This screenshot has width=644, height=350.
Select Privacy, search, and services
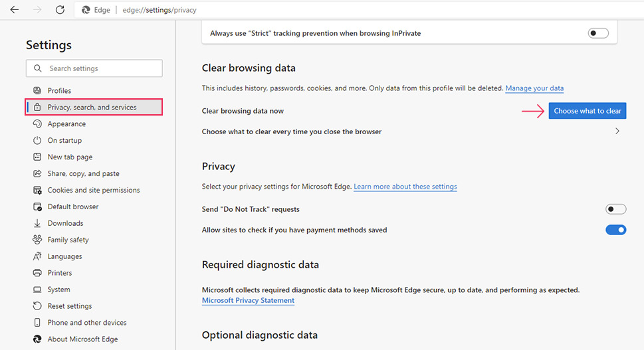(x=92, y=107)
